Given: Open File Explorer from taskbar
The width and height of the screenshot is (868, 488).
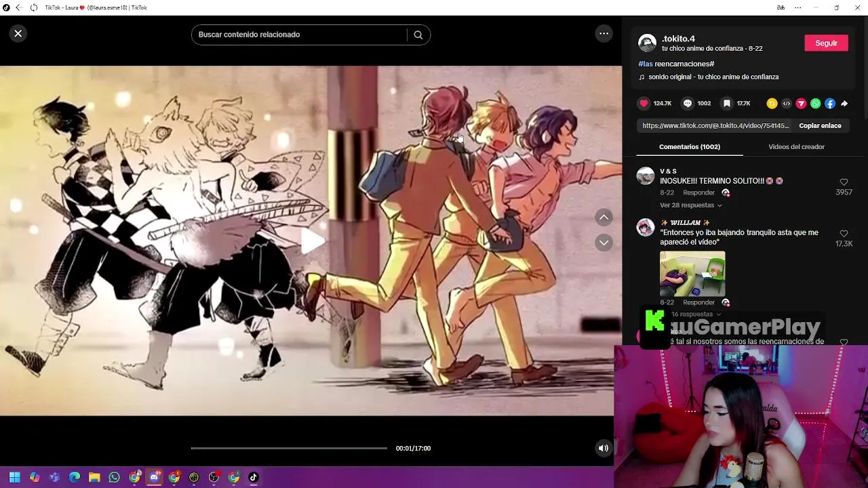Looking at the screenshot, I should pos(94,477).
